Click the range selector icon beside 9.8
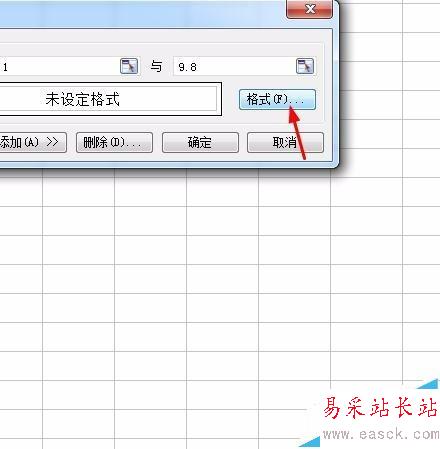 coord(305,66)
